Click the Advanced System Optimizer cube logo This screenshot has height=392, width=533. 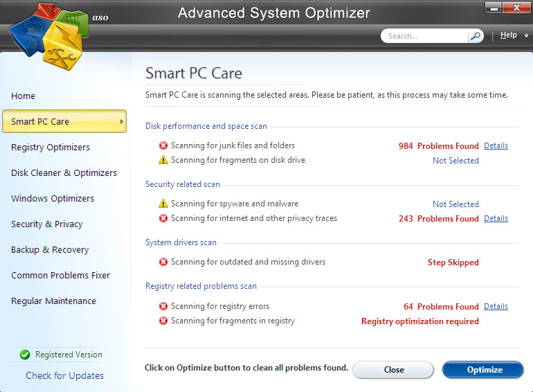[48, 37]
